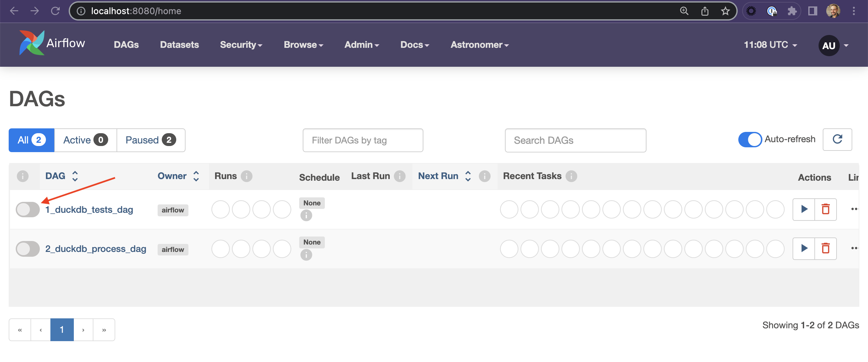Unpause the 1_duckdb_tests_dag toggle
The width and height of the screenshot is (868, 362).
[x=28, y=210]
